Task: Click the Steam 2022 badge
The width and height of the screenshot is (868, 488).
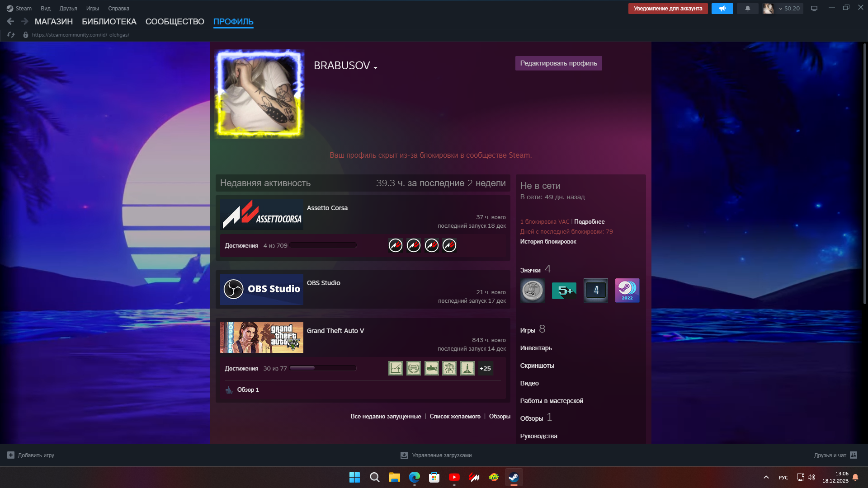Action: coord(627,291)
